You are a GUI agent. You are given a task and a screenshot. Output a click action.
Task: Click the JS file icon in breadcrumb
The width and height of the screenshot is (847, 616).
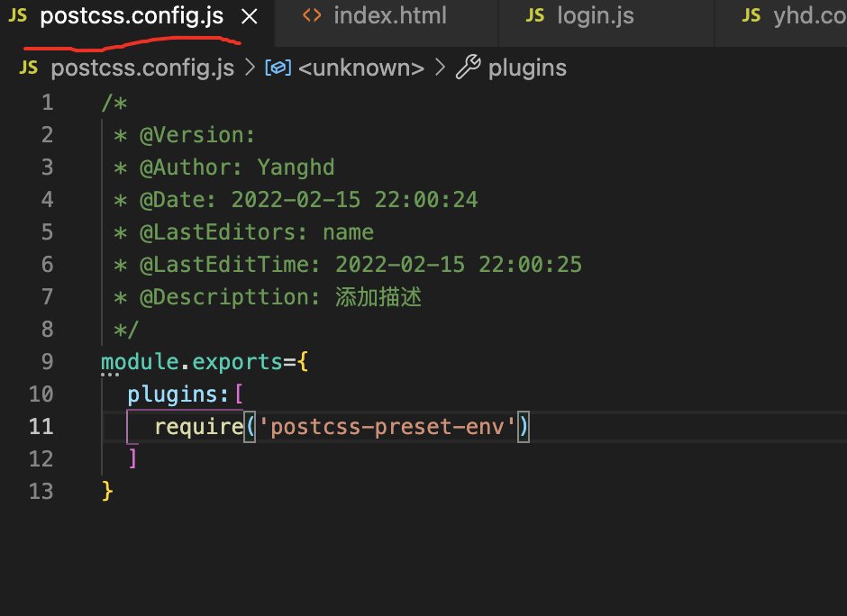pyautogui.click(x=28, y=68)
